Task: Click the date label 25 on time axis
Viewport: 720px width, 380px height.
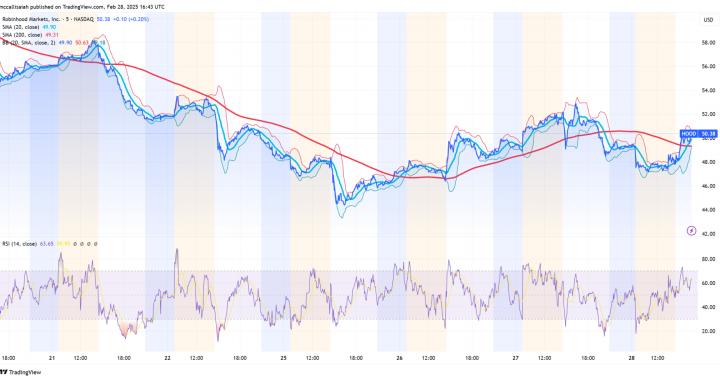Action: (284, 358)
